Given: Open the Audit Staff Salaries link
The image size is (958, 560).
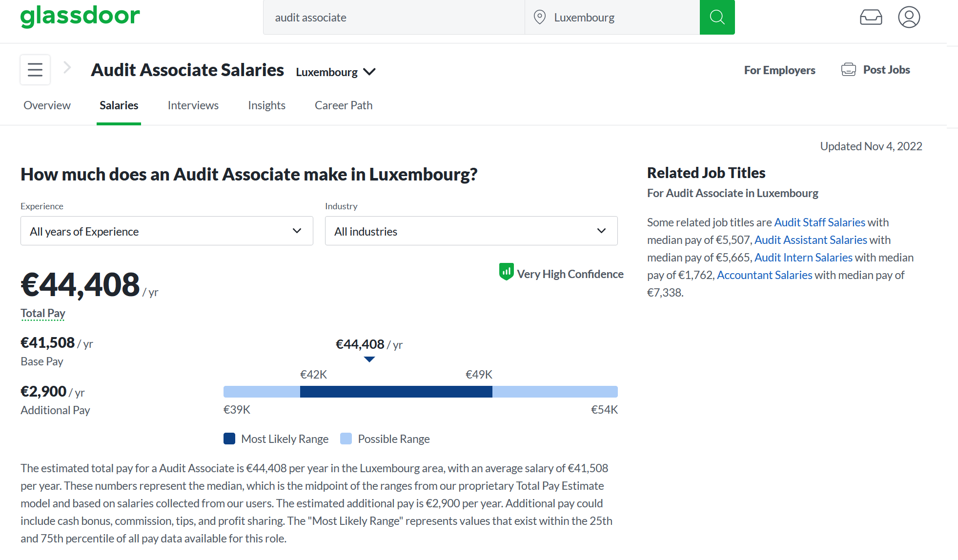Looking at the screenshot, I should tap(819, 222).
